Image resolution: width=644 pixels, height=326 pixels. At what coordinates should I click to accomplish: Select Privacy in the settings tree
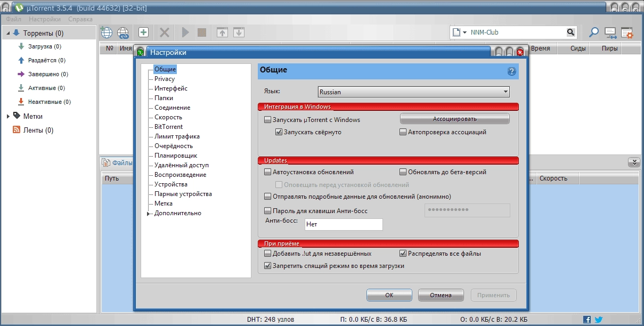[165, 79]
